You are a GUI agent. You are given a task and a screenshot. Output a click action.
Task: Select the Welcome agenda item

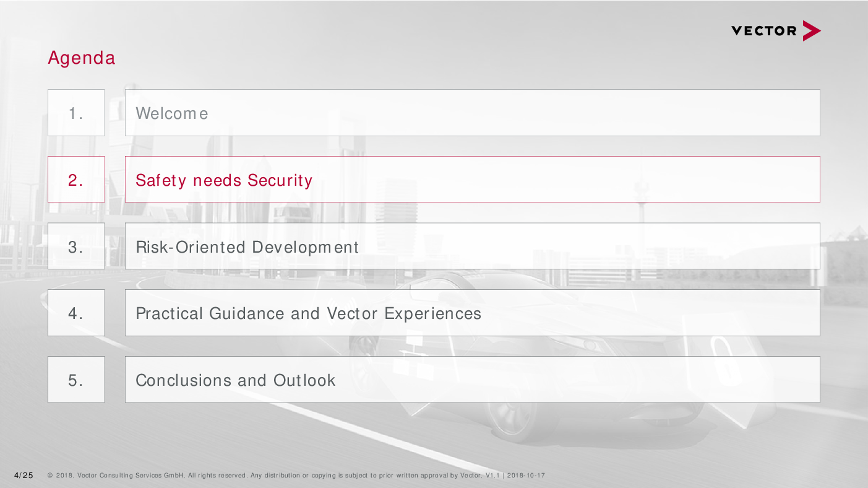click(x=472, y=113)
